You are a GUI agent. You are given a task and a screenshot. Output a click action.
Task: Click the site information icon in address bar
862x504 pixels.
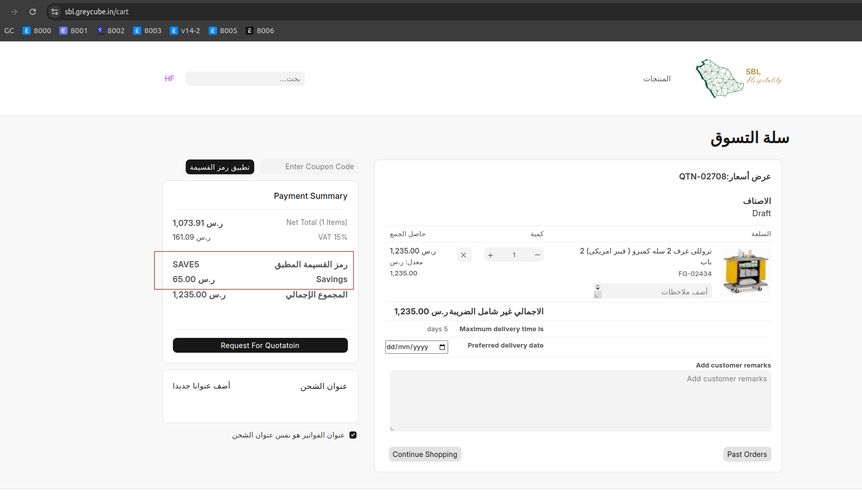[x=55, y=12]
